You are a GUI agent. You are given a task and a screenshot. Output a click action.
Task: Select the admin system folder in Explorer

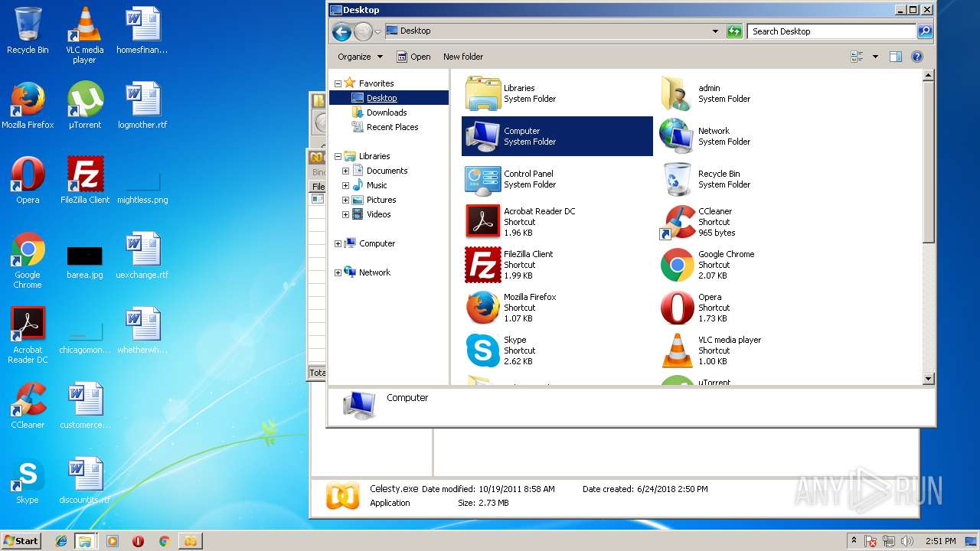(x=751, y=93)
